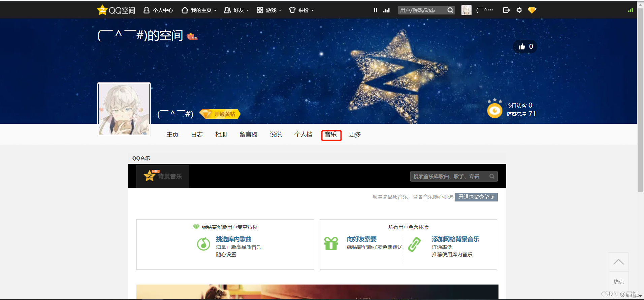Open the 个人档 tab

click(303, 135)
